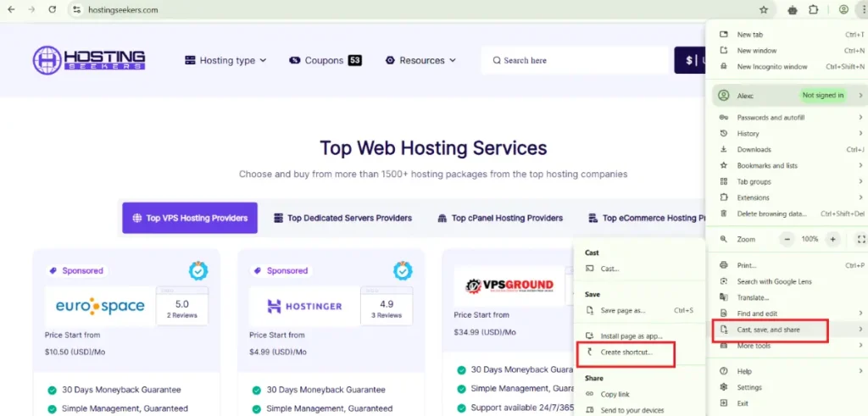Click the profile avatar icon in toolbar
This screenshot has height=416, width=868.
(x=843, y=10)
